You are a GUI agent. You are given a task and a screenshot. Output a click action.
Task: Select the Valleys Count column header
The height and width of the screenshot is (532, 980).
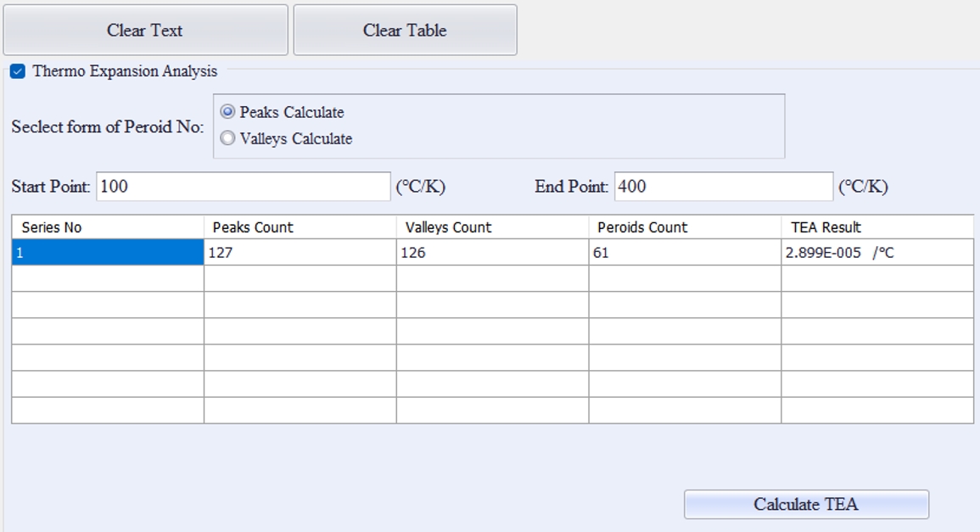tap(492, 227)
